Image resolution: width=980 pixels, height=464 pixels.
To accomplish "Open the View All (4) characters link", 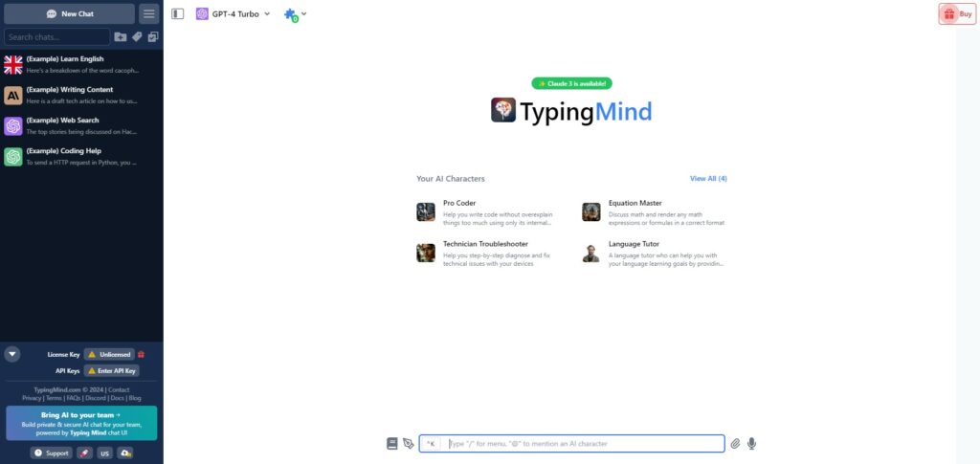I will [708, 179].
